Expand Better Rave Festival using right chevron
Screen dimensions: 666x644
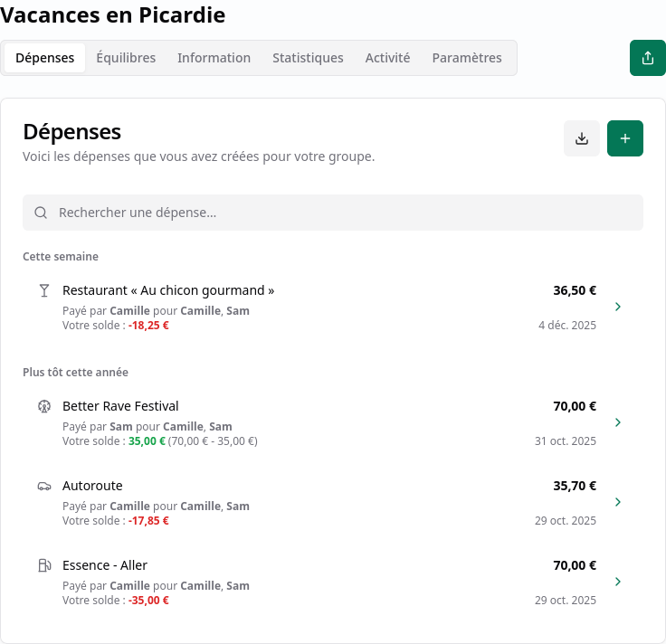[x=618, y=422]
